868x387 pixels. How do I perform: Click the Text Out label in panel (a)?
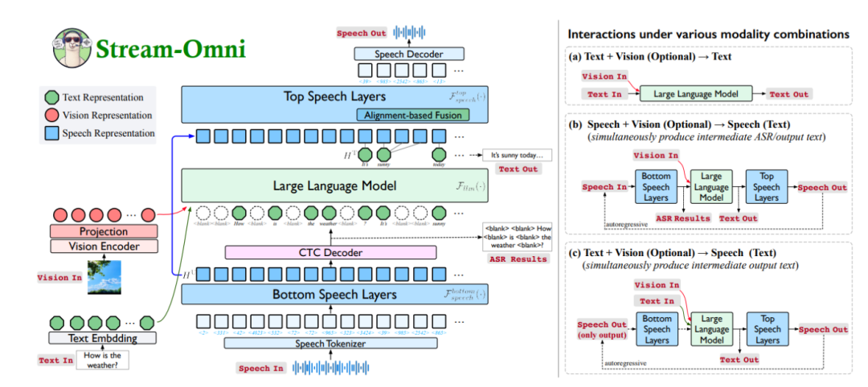[x=788, y=94]
